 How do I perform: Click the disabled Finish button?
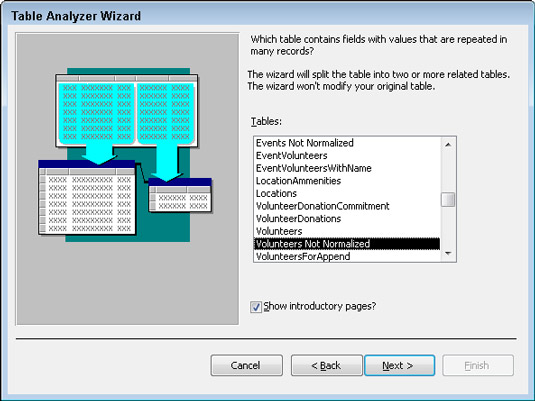[x=478, y=366]
